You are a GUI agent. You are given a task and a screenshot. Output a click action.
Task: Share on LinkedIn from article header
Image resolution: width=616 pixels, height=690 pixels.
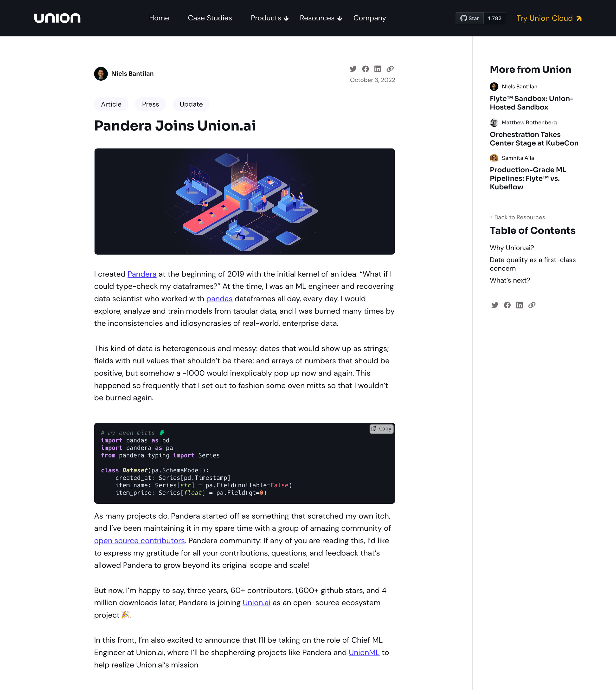[378, 69]
